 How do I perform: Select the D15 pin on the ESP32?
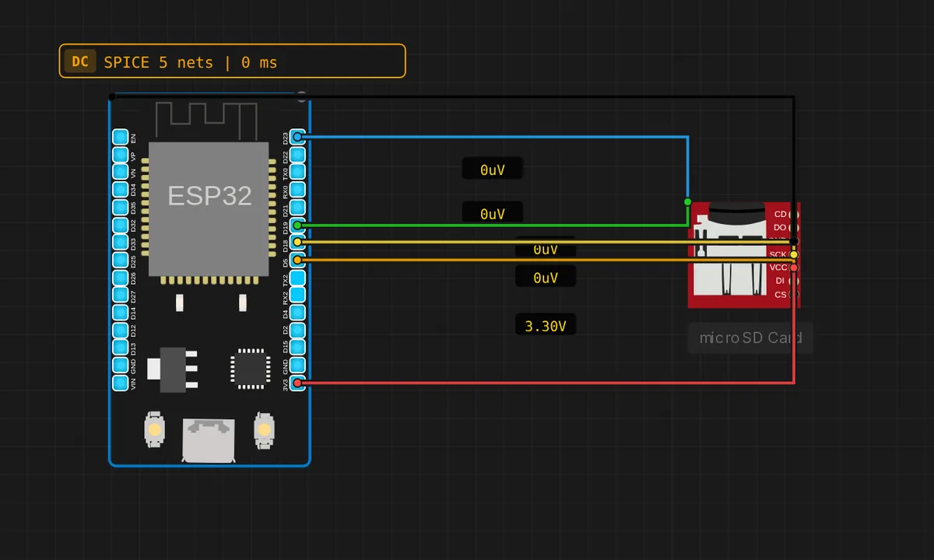point(297,348)
